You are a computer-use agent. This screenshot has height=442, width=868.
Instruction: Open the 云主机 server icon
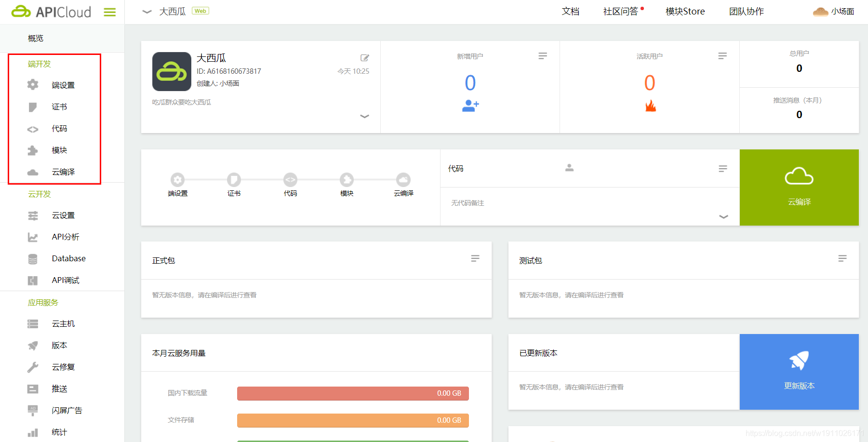click(x=33, y=324)
